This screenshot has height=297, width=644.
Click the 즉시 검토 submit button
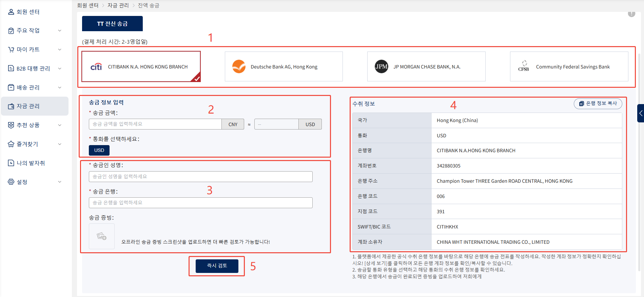(x=217, y=266)
